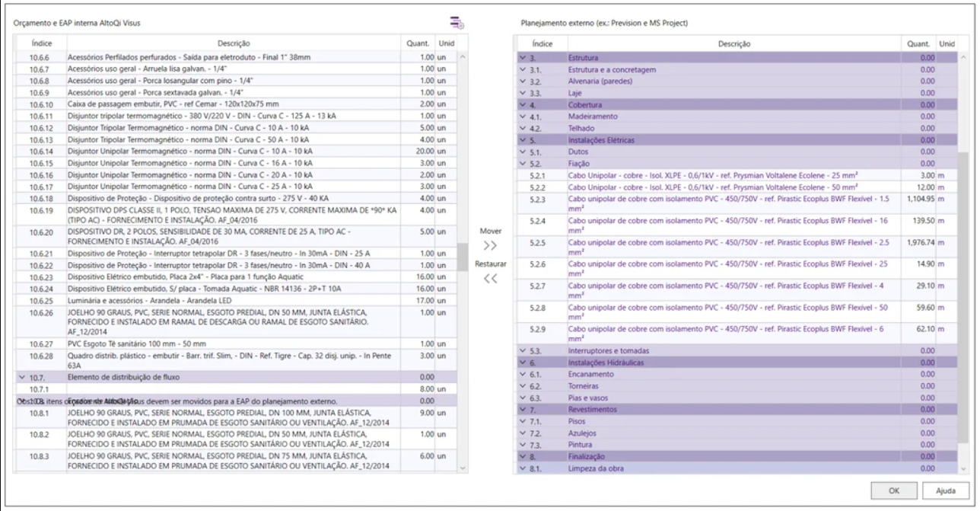Click the Quant. column header in right table
Image resolution: width=980 pixels, height=511 pixels.
(918, 45)
